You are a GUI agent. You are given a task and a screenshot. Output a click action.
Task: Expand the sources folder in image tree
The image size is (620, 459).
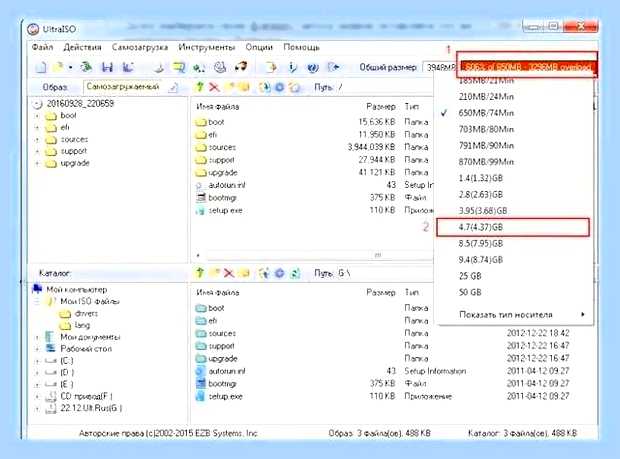[x=37, y=140]
